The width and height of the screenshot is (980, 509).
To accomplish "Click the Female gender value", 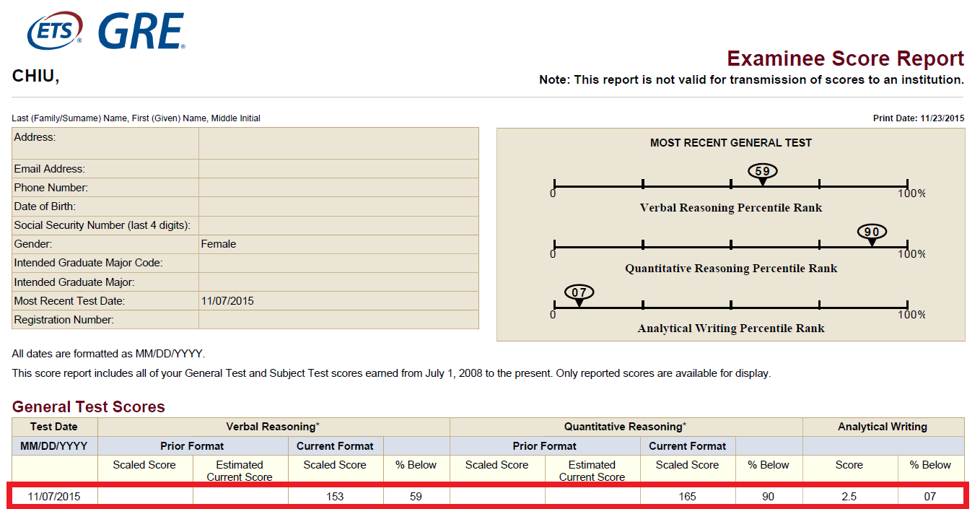I will coord(219,244).
